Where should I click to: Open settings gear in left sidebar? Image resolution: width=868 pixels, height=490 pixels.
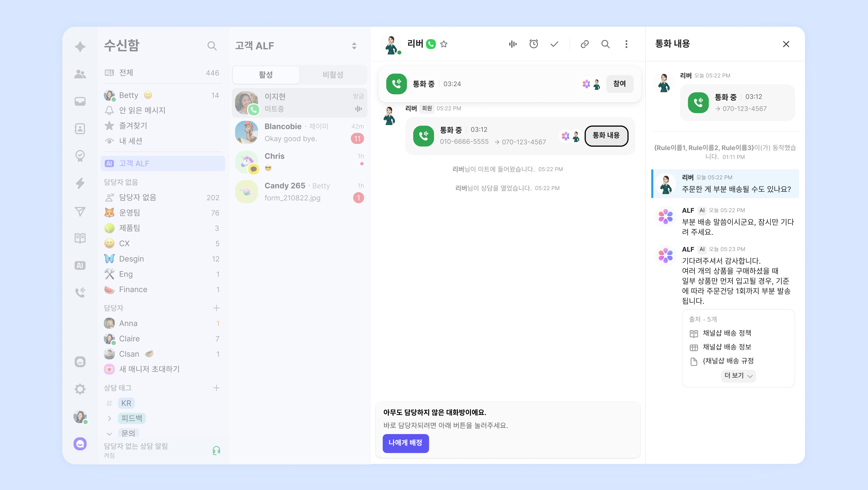tap(80, 389)
